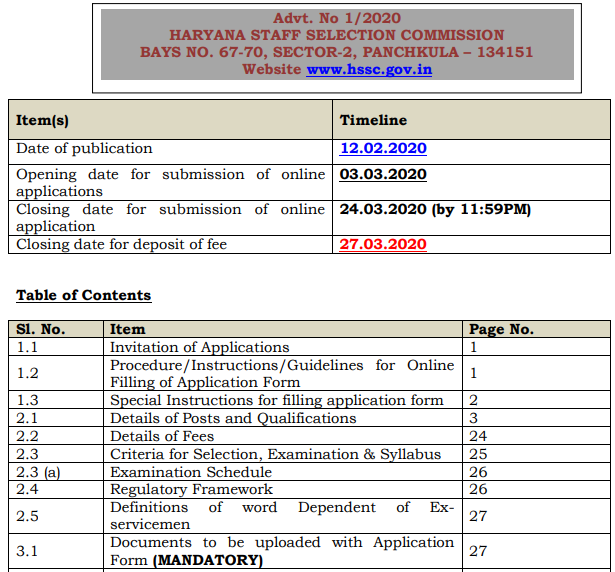This screenshot has width=615, height=572.
Task: Open the www.hssc.gov.in website link
Action: pos(369,70)
